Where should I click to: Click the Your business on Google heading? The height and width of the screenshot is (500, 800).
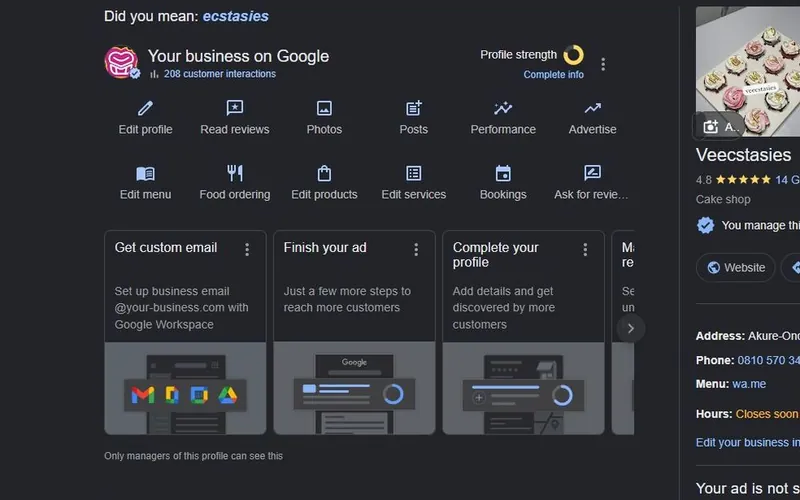pos(238,56)
